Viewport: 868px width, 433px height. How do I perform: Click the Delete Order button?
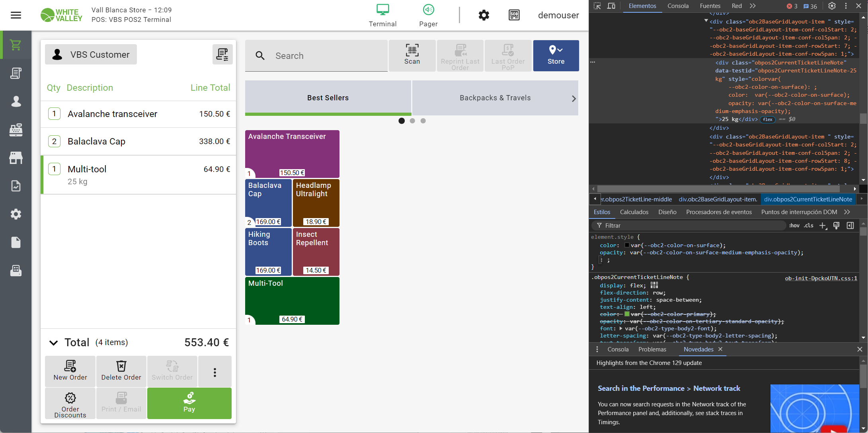coord(121,371)
